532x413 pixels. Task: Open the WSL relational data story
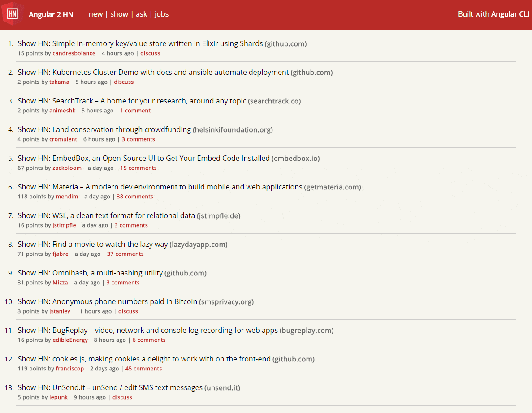106,215
